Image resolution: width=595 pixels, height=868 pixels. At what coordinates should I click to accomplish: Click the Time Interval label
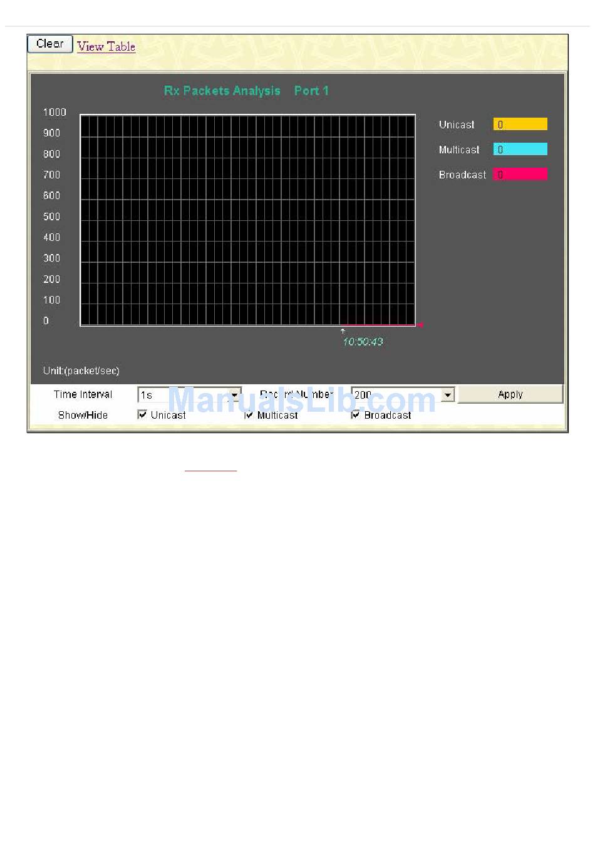point(83,394)
